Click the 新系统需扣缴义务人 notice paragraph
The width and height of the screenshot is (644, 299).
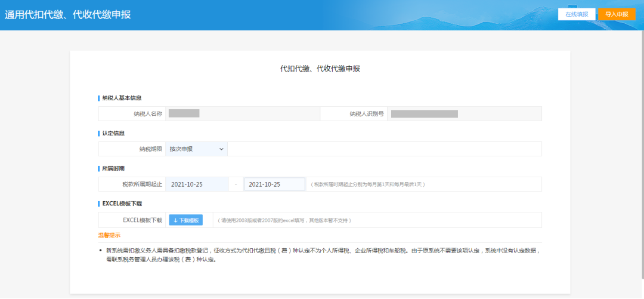[323, 255]
